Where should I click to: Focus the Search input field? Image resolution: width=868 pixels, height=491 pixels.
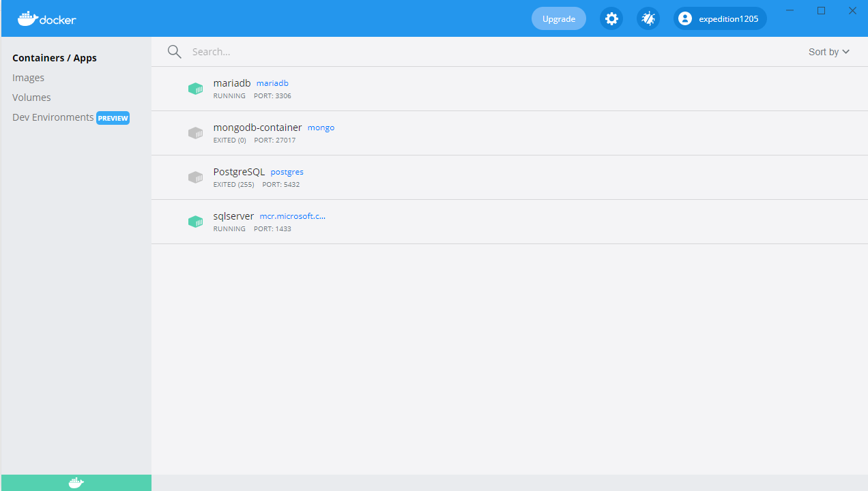(491, 52)
